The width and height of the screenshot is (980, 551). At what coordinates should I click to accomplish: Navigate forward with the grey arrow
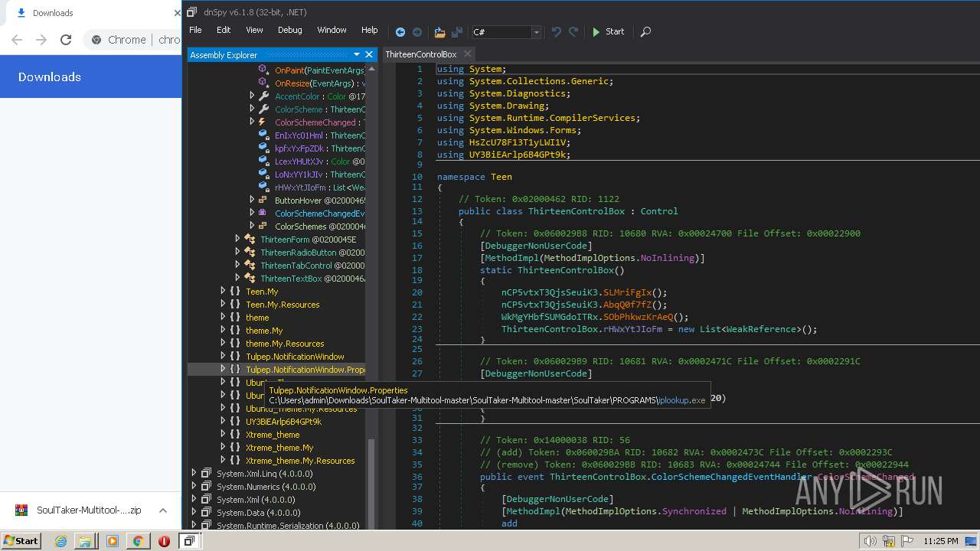click(417, 31)
